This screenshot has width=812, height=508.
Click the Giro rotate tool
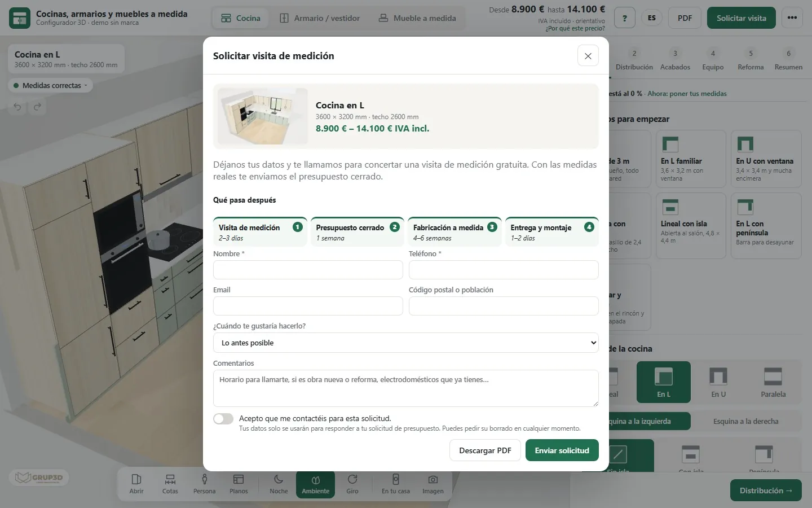coord(352,484)
